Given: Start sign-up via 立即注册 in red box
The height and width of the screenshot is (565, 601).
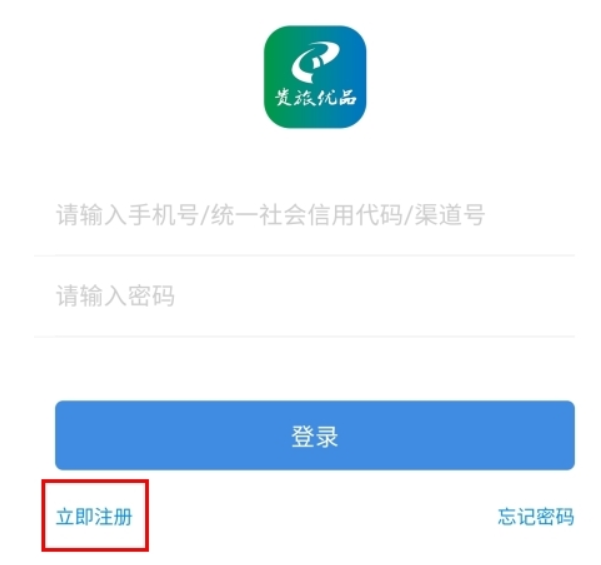Looking at the screenshot, I should click(x=94, y=516).
